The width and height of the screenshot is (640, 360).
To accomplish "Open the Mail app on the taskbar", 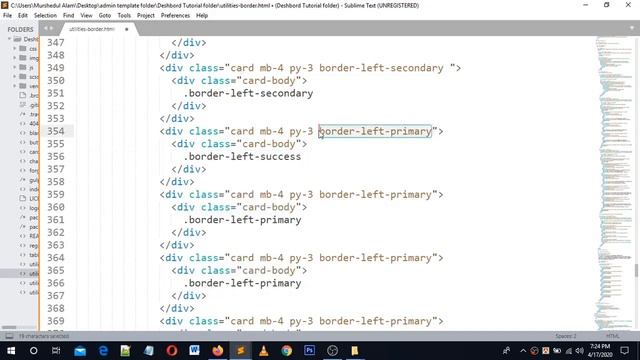I will [x=80, y=351].
